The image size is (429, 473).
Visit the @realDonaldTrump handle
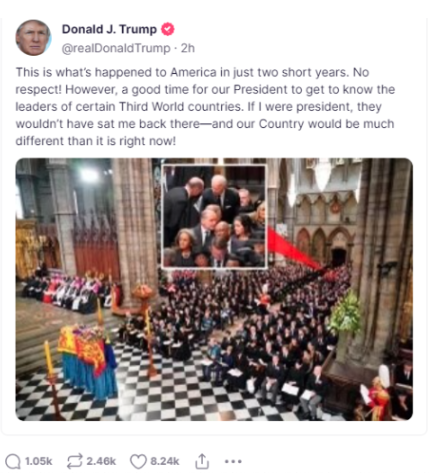(x=116, y=48)
